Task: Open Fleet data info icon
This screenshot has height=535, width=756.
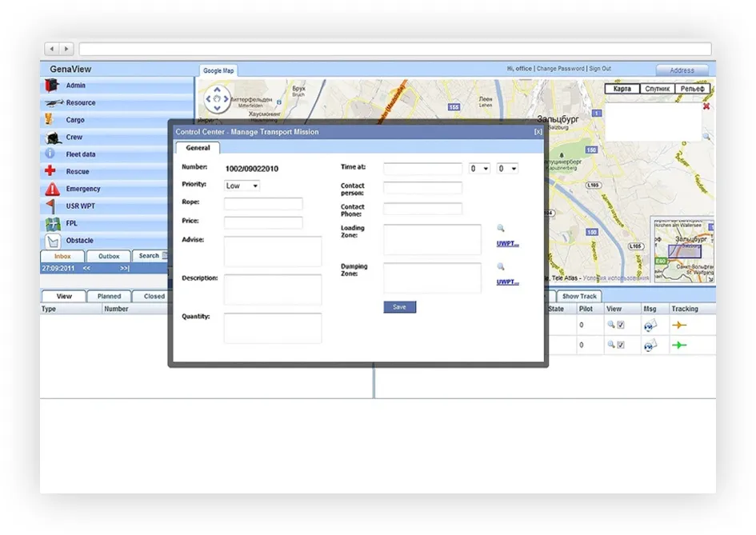Action: 50,154
